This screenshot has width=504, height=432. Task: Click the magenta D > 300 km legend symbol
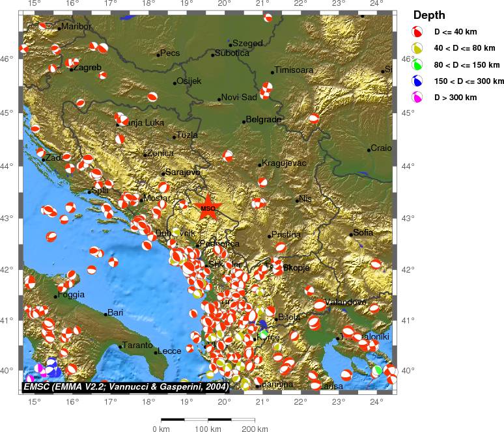tap(417, 98)
